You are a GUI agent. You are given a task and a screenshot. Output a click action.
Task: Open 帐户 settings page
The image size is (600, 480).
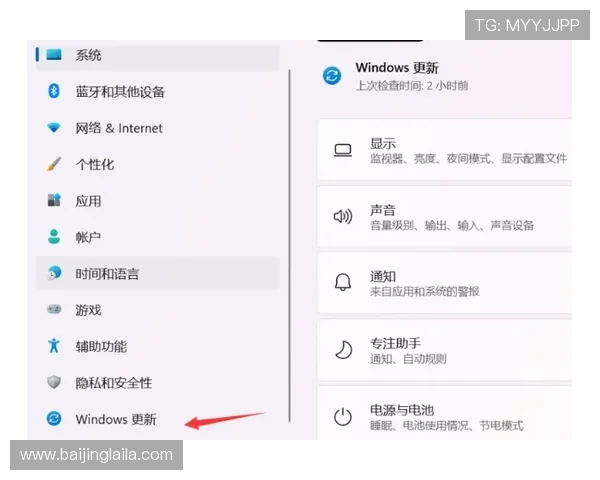[158, 237]
